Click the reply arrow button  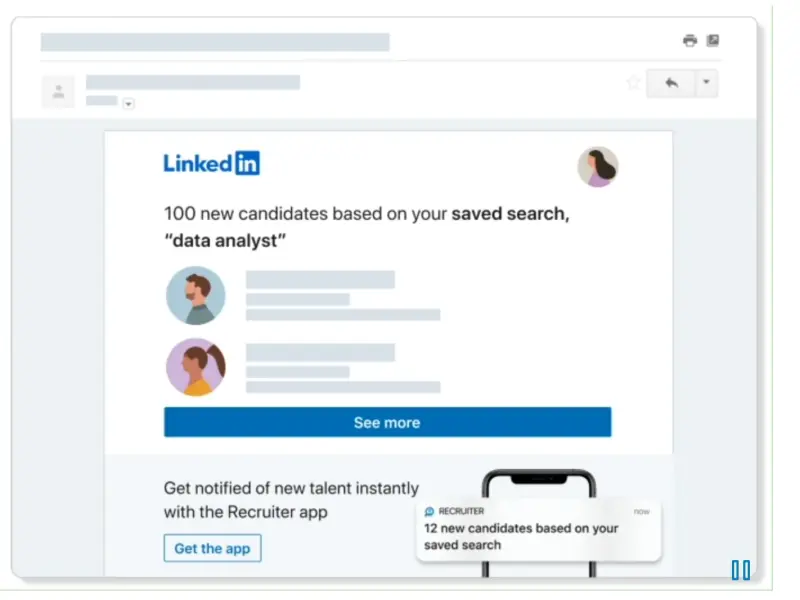click(x=671, y=84)
